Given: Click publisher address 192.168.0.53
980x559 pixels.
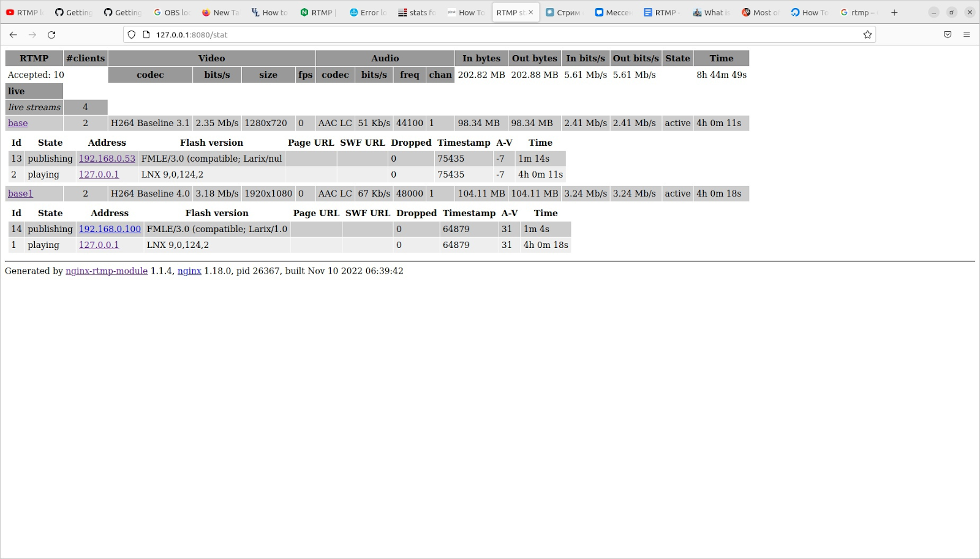Looking at the screenshot, I should (x=107, y=159).
